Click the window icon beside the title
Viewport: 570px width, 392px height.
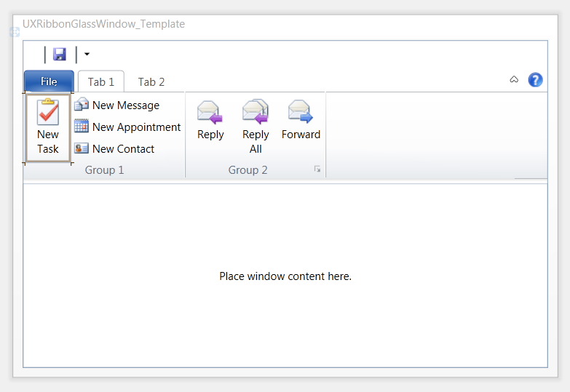[15, 32]
